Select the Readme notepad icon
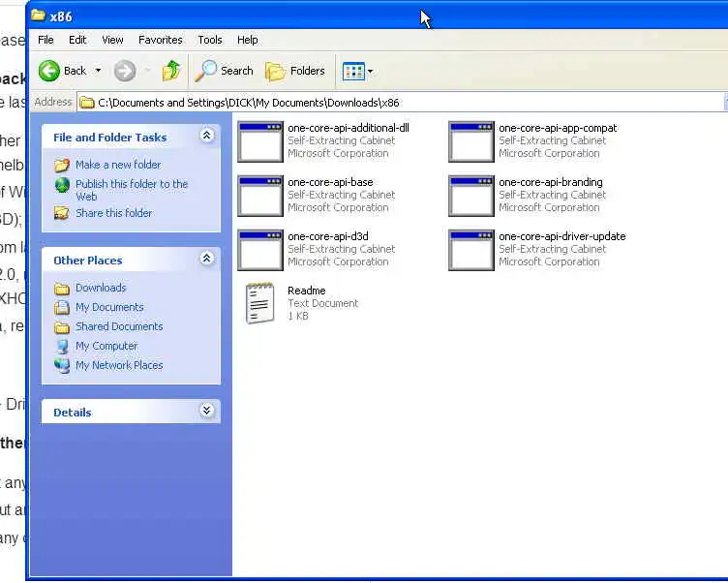 click(260, 303)
